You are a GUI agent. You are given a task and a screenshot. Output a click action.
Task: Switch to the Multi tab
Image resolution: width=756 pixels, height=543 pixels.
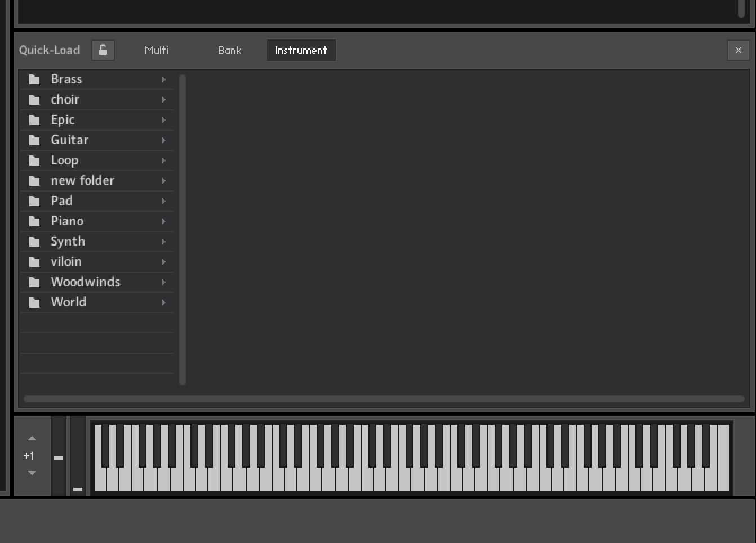point(156,50)
